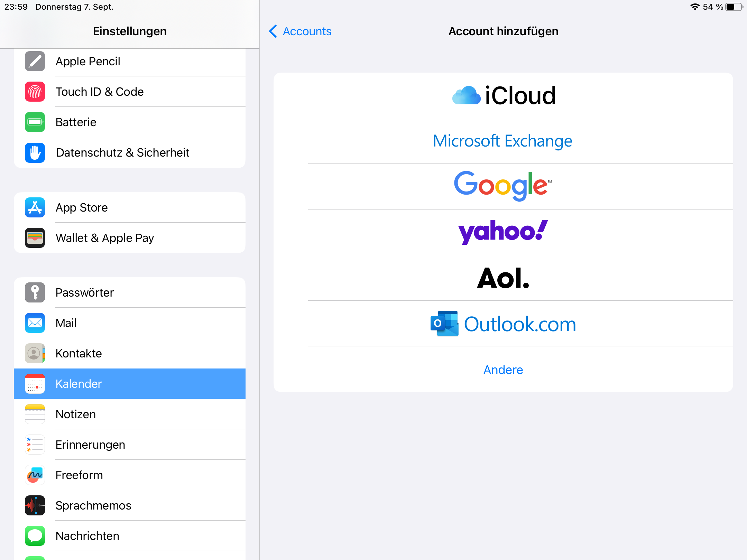Viewport: 747px width, 560px height.
Task: Tap the Kontakte icon
Action: click(x=35, y=354)
